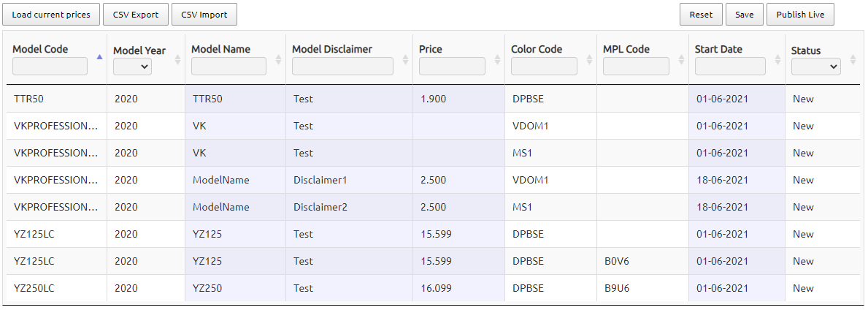Viewport: 868px width, 310px height.
Task: Click the Model Disclaimer column header label
Action: coord(332,49)
